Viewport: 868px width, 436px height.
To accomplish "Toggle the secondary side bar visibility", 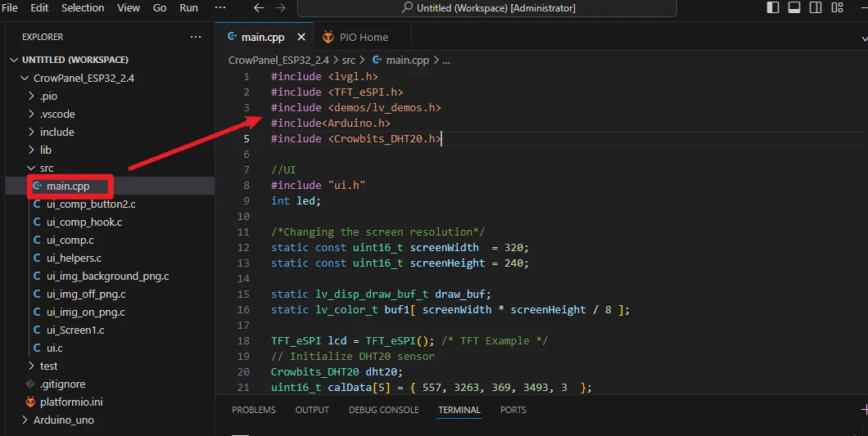I will point(814,8).
